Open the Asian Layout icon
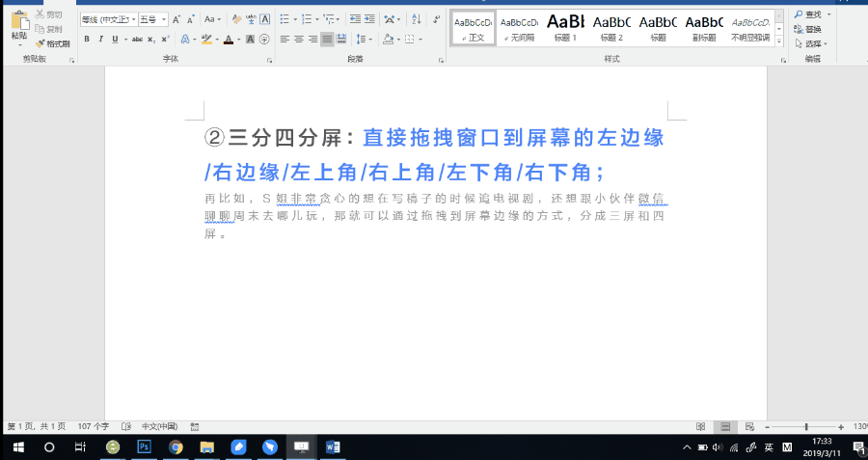Screen dimensions: 868x460 390,19
